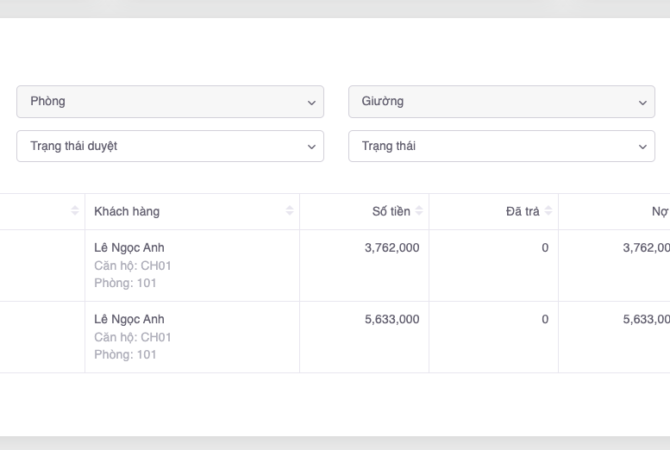670x450 pixels.
Task: Open the Trạng thái duyệt dropdown
Action: (x=170, y=146)
